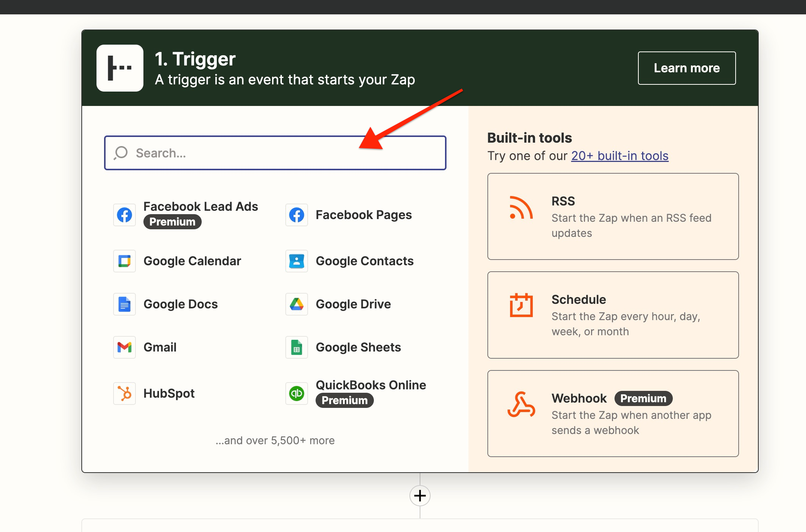806x532 pixels.
Task: Click 'Start the Zap when an RSS feed' description
Action: pos(631,226)
